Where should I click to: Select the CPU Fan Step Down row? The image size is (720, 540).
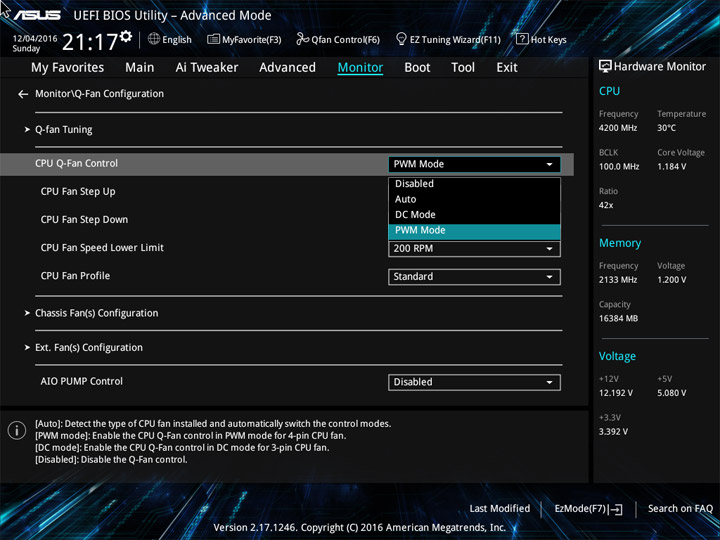point(84,219)
